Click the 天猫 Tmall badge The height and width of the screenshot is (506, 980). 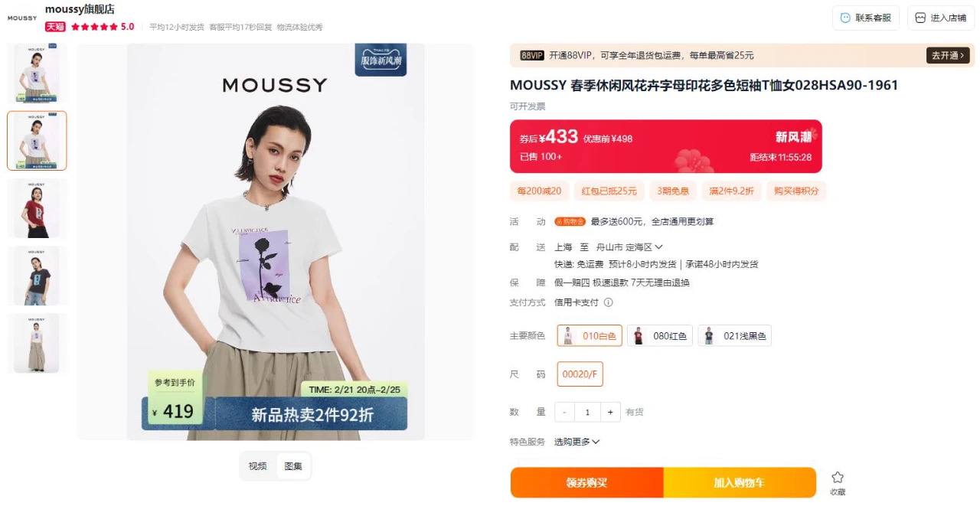point(55,27)
